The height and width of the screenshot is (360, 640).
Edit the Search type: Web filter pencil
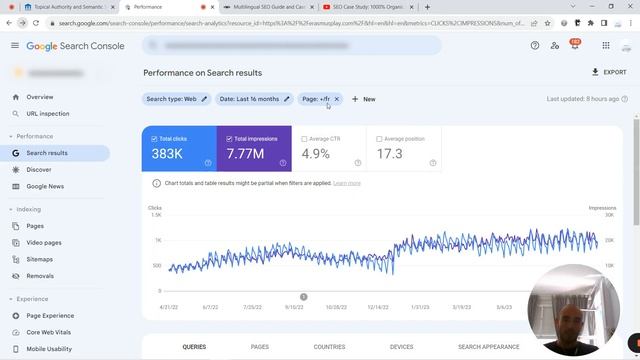tap(204, 99)
